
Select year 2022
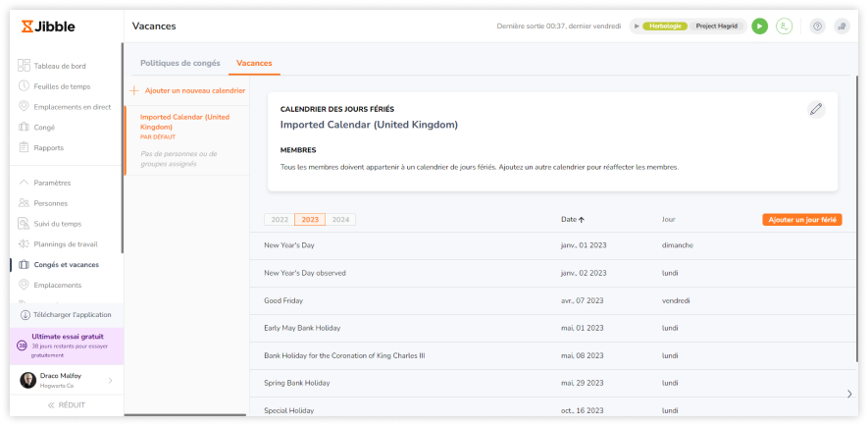point(280,219)
